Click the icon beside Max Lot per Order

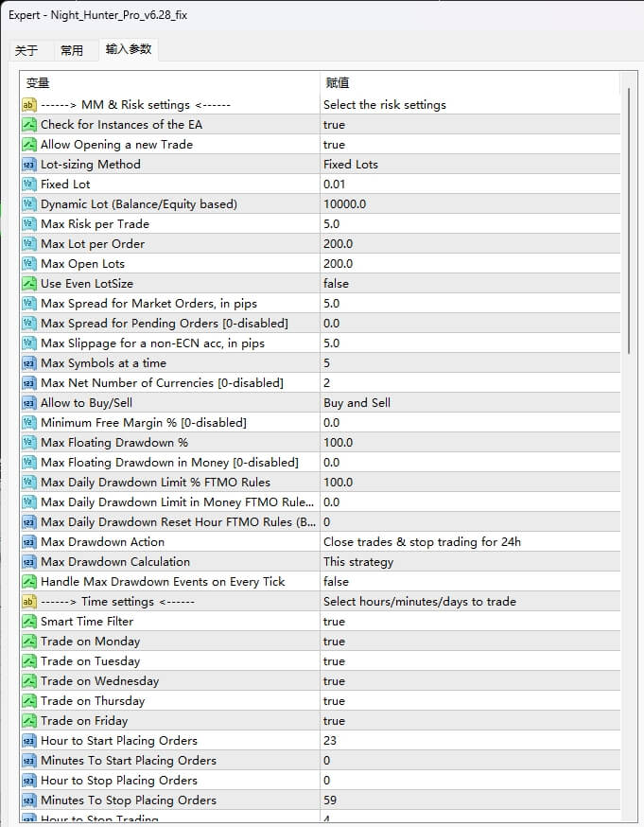(x=29, y=244)
